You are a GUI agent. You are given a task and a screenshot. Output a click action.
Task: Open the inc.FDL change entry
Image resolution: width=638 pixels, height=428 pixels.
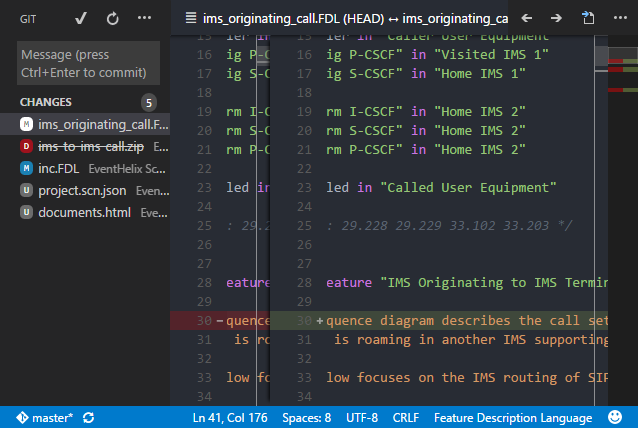coord(85,168)
